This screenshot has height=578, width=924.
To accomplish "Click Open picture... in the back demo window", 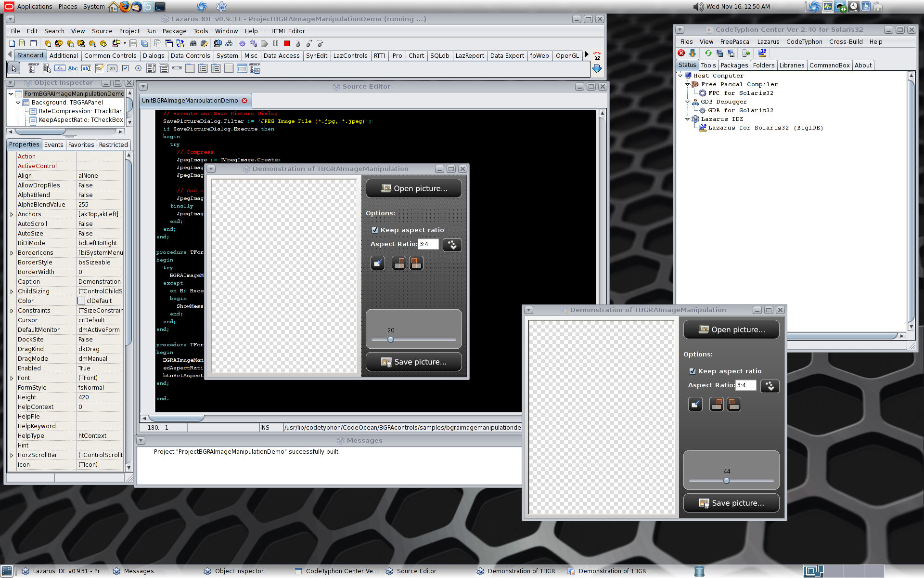I will tap(731, 329).
